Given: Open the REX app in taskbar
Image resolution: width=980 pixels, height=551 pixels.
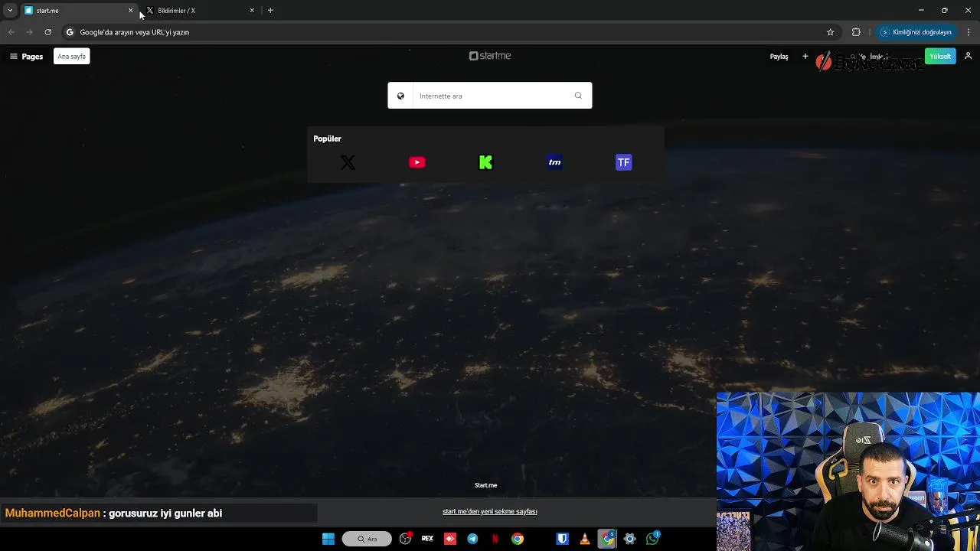Looking at the screenshot, I should (427, 539).
